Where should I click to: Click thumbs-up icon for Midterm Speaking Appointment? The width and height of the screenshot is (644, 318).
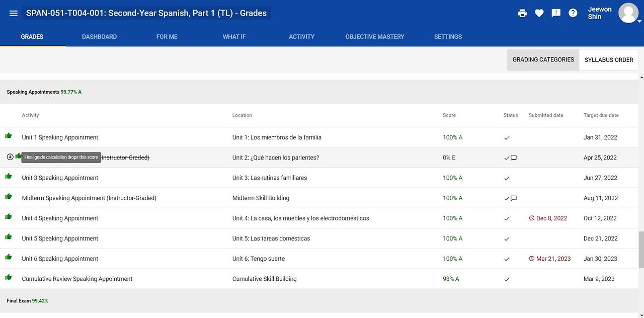[x=9, y=196]
